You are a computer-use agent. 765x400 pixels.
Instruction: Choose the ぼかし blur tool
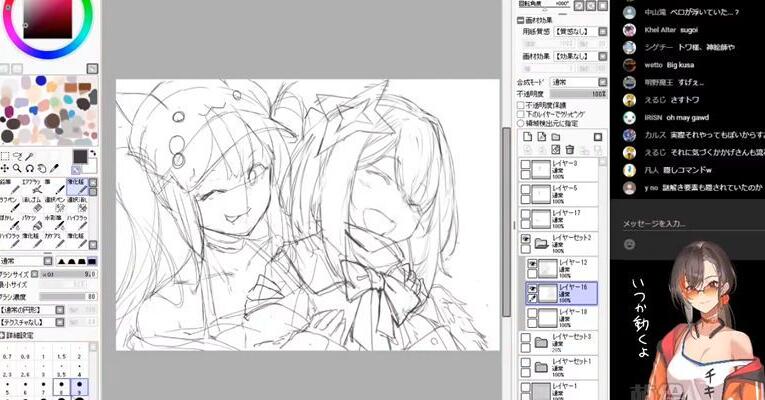click(11, 223)
